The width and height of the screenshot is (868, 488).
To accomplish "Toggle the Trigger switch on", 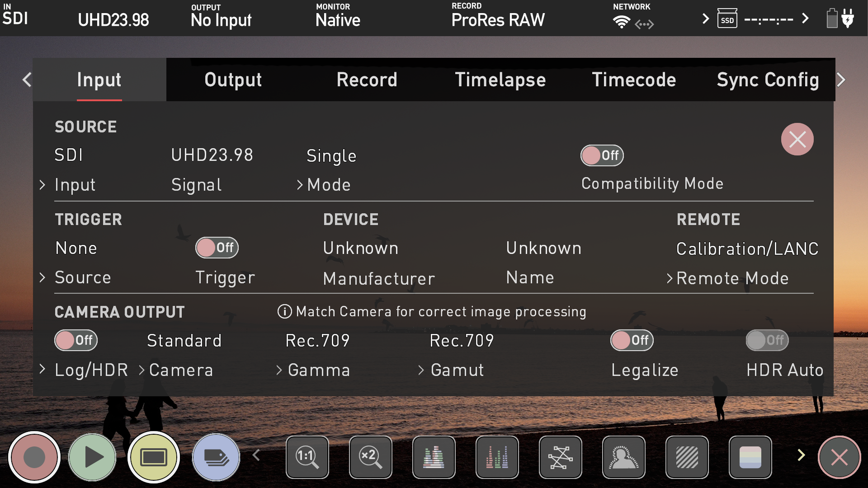I will point(217,248).
